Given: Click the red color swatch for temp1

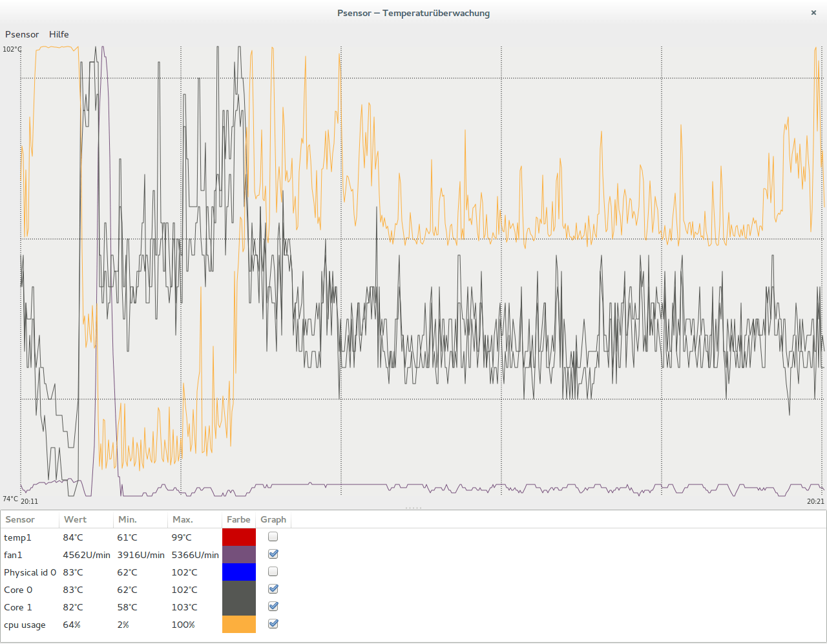Looking at the screenshot, I should (239, 537).
